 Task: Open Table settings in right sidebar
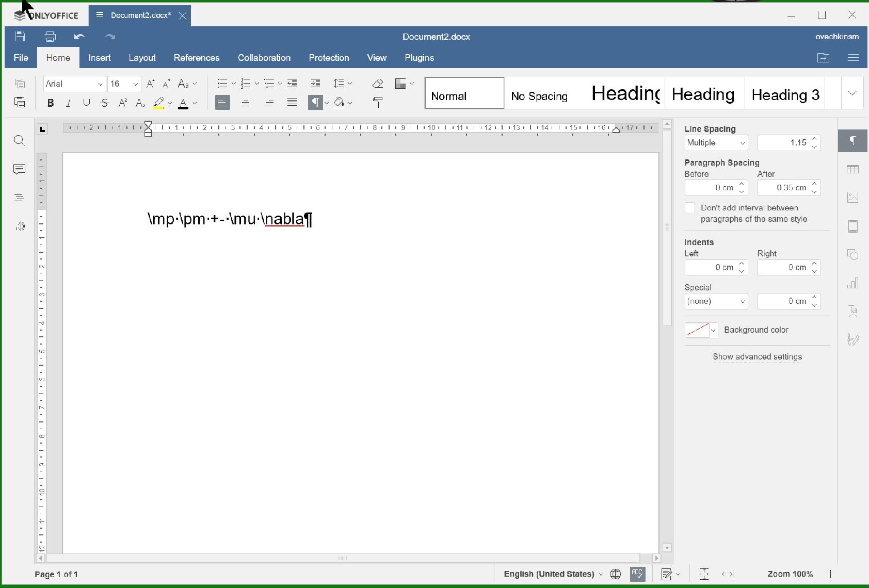(853, 169)
